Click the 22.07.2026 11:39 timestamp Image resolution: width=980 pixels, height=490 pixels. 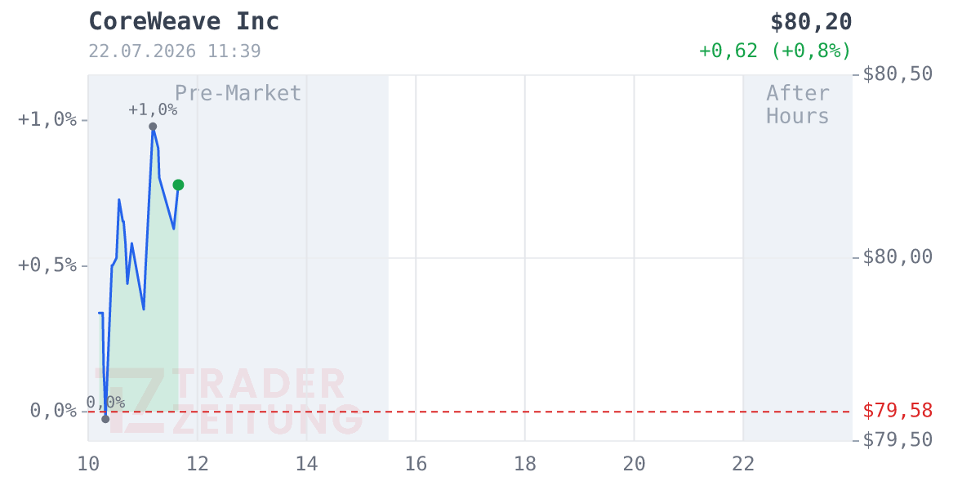175,51
